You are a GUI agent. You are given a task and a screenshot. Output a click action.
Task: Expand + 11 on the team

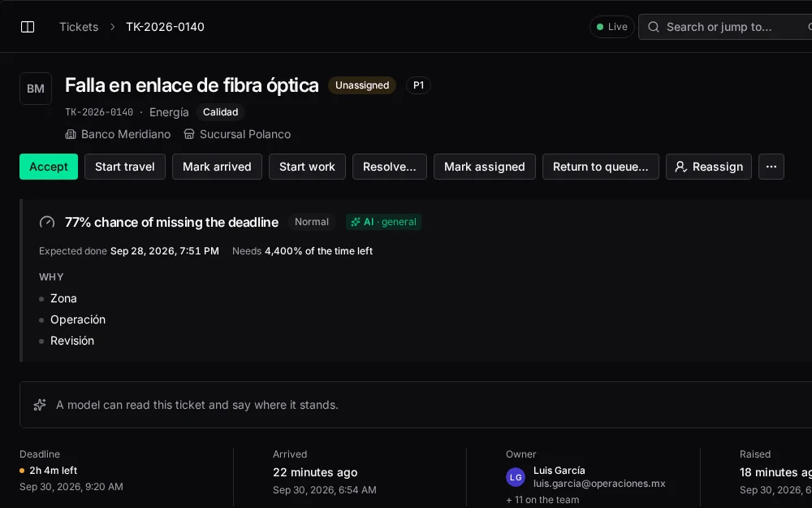point(542,500)
